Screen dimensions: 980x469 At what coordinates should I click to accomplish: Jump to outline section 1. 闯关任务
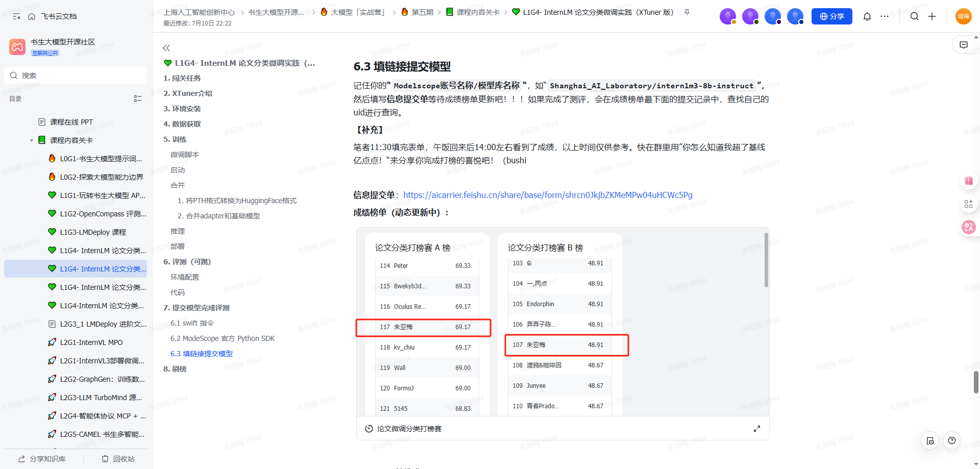[182, 78]
